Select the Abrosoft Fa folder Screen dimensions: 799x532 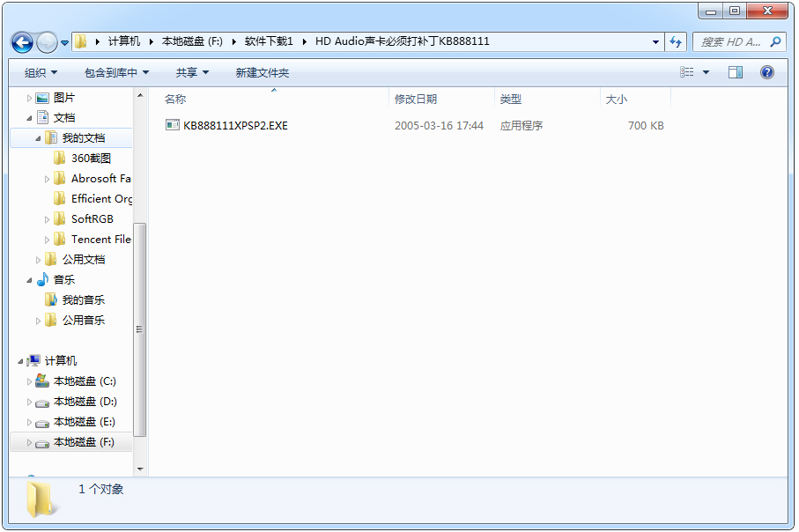[101, 178]
